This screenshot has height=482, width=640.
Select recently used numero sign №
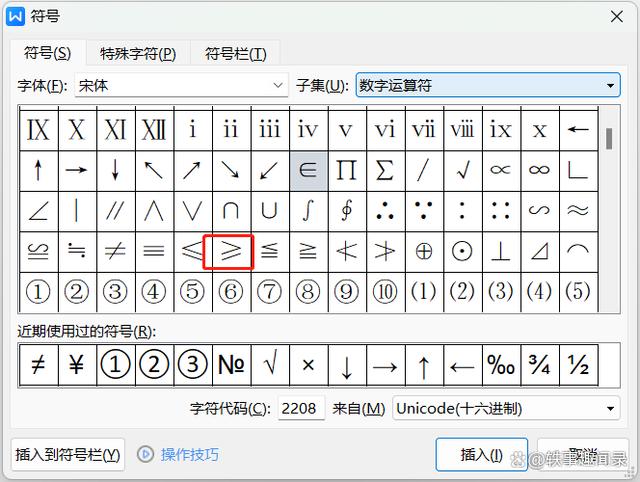(x=231, y=364)
